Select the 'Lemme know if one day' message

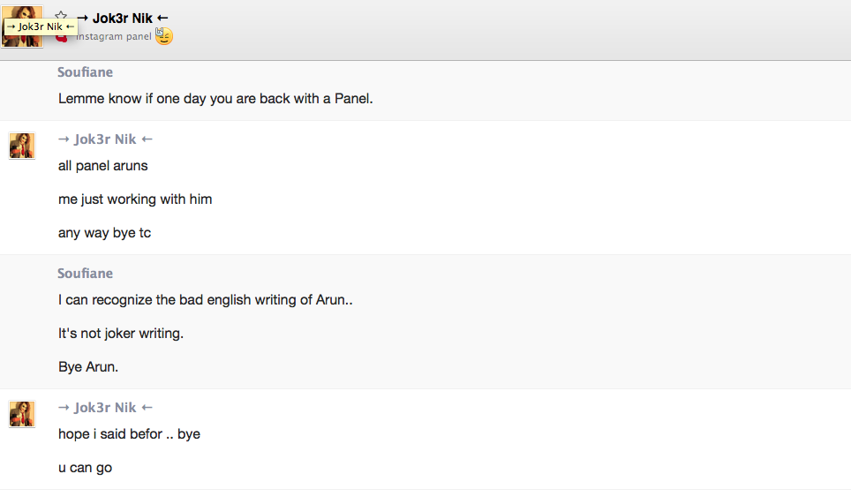coord(215,99)
